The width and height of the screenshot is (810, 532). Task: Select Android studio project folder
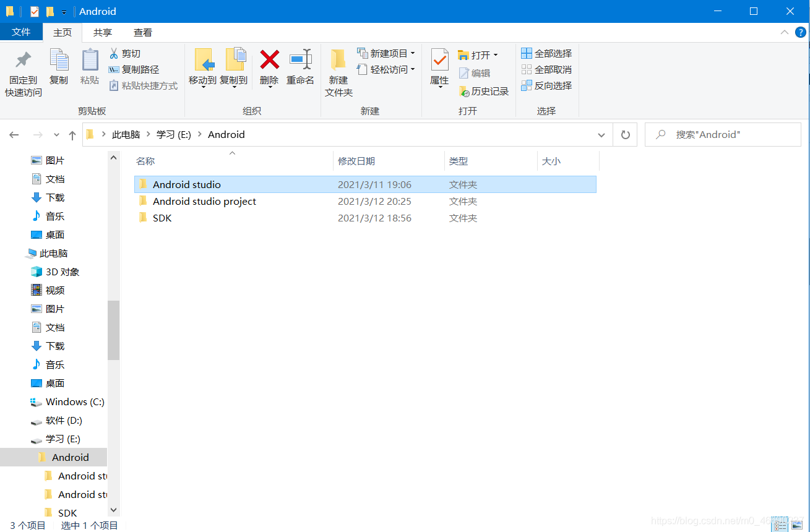[365, 201]
